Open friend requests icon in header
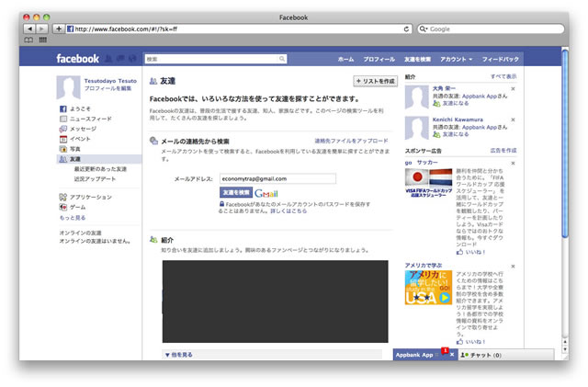The width and height of the screenshot is (588, 387). [x=108, y=59]
